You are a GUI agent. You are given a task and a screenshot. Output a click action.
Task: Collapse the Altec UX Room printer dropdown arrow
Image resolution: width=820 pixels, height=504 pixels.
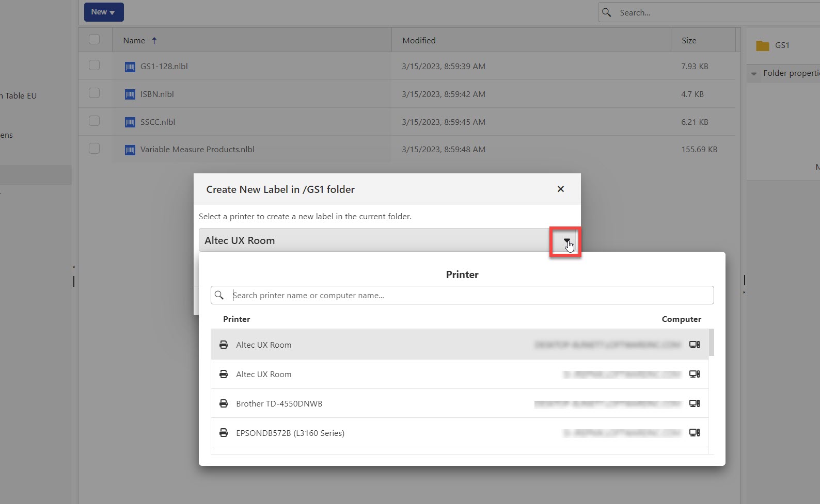point(566,241)
